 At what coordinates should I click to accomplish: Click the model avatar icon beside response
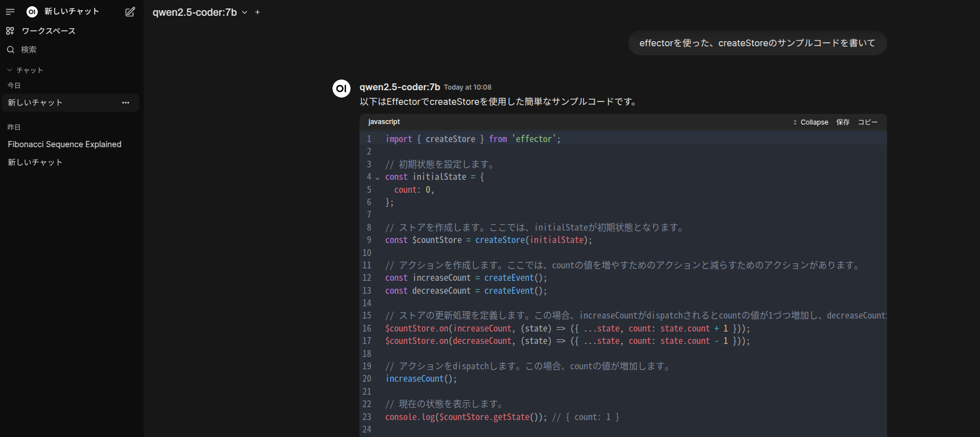click(342, 89)
